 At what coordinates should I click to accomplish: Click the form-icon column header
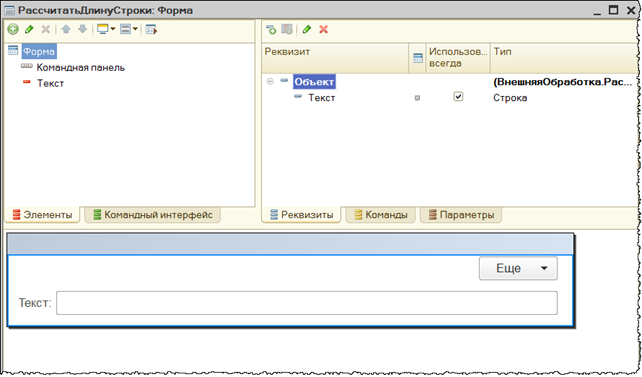tap(418, 58)
